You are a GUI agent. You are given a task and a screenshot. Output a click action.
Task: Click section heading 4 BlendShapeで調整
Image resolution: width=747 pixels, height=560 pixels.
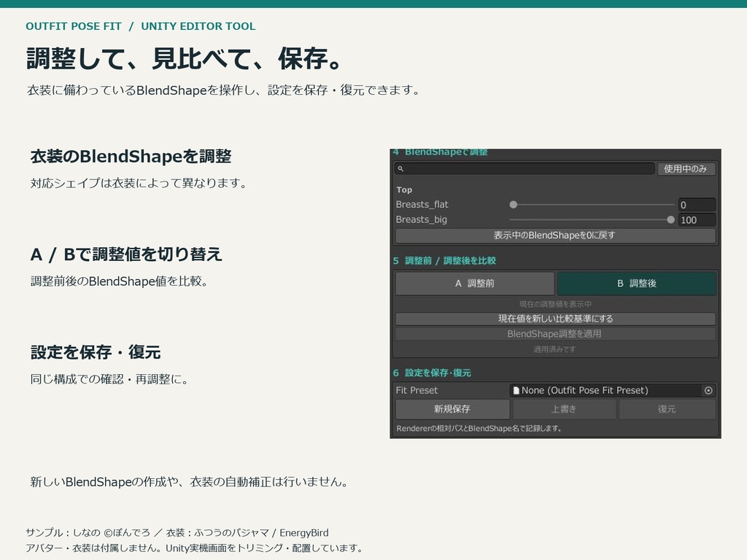(x=440, y=152)
